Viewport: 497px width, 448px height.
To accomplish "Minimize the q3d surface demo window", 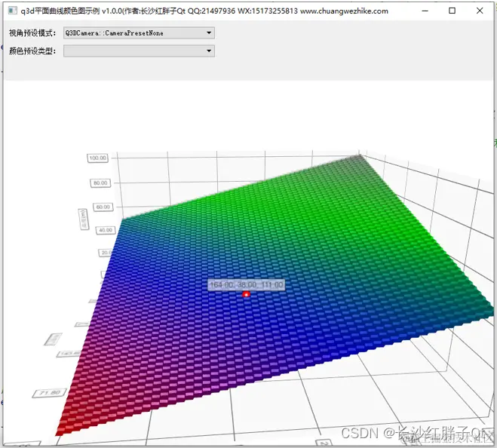I will (425, 11).
